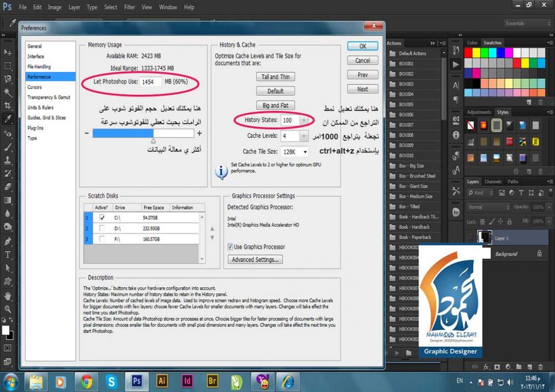The width and height of the screenshot is (555, 392).
Task: Switch to the Adjustments tab
Action: [479, 112]
